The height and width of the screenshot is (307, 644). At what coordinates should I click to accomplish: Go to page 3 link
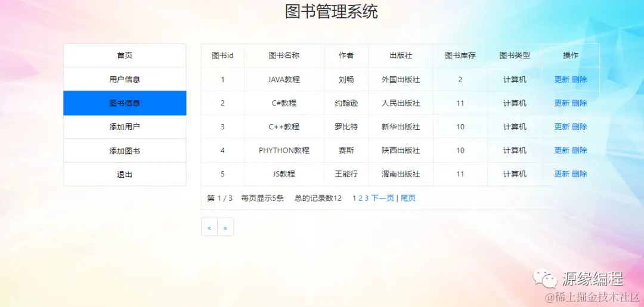(x=367, y=199)
